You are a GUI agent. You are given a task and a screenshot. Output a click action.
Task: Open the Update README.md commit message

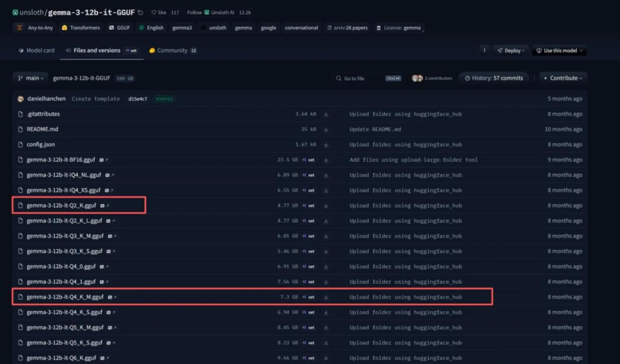(x=375, y=129)
